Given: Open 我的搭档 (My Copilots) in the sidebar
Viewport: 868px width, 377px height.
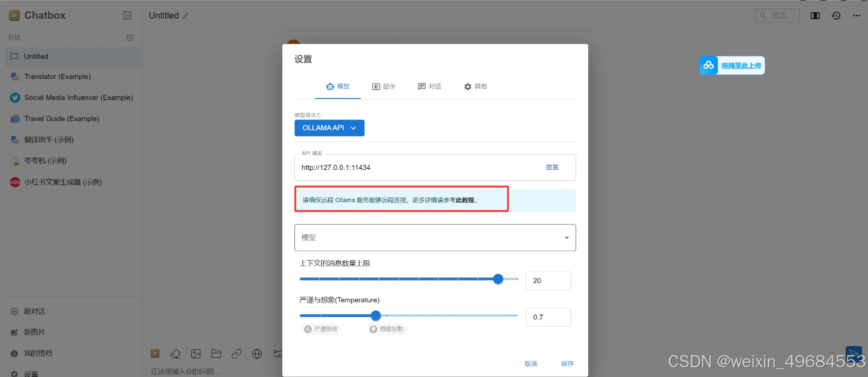Looking at the screenshot, I should pos(72,353).
